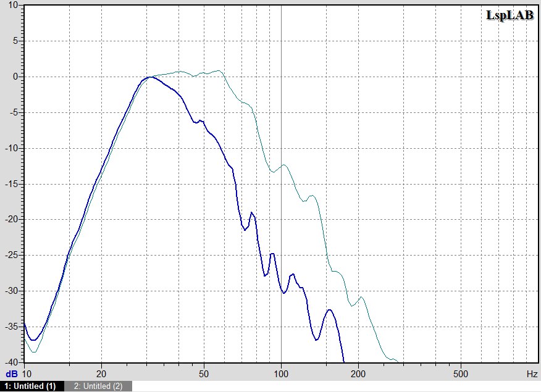Click the LspLAB logo text
The width and height of the screenshot is (541, 392).
point(510,15)
